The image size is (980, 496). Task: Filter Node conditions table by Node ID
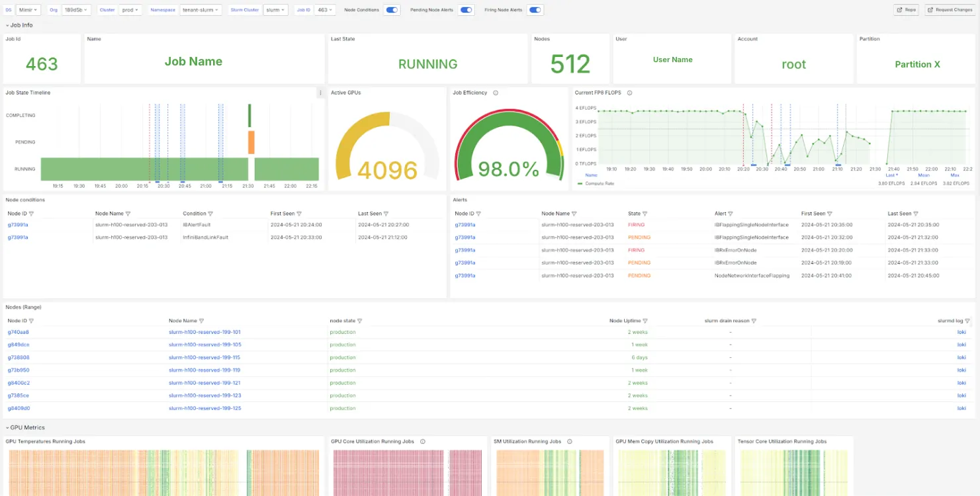31,214
